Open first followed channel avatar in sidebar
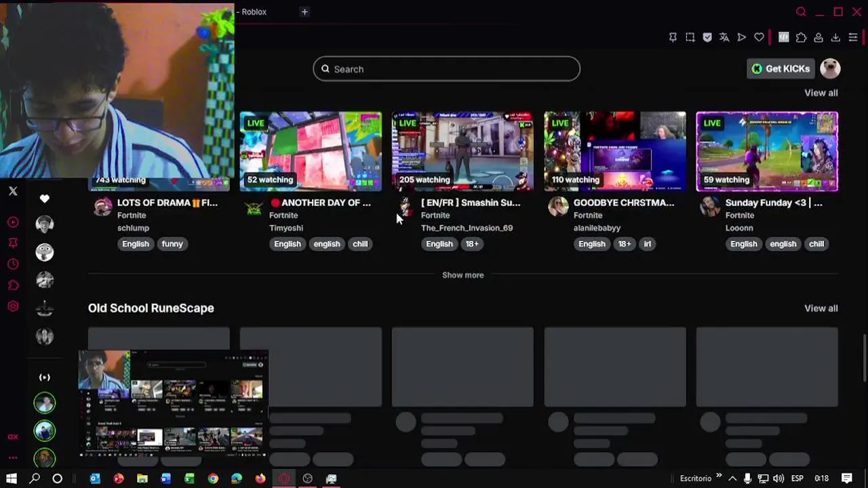 click(45, 224)
